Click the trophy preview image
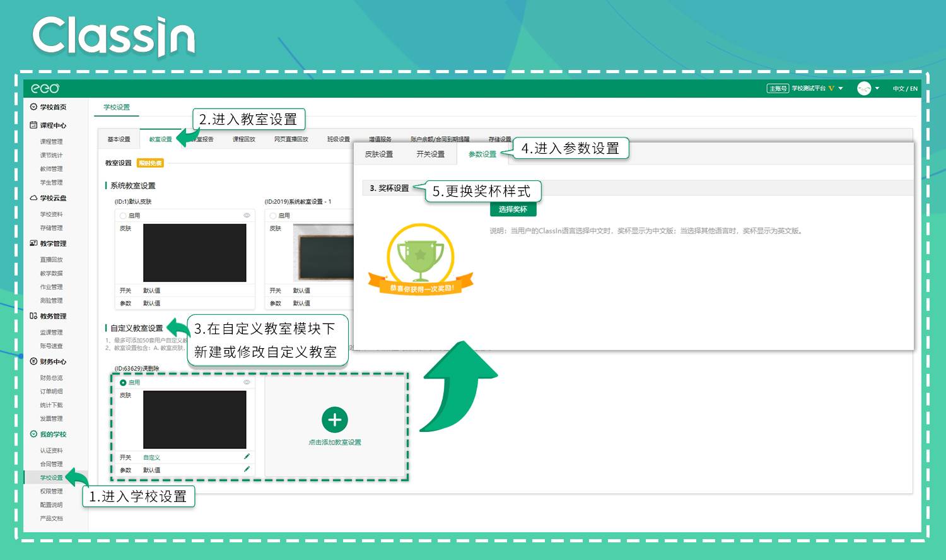Image resolution: width=946 pixels, height=560 pixels. click(421, 259)
